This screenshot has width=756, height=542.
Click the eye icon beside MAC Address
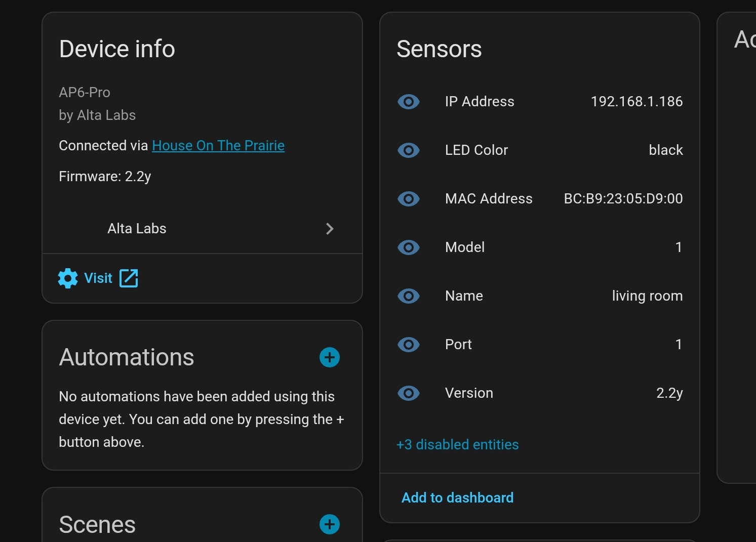point(408,199)
